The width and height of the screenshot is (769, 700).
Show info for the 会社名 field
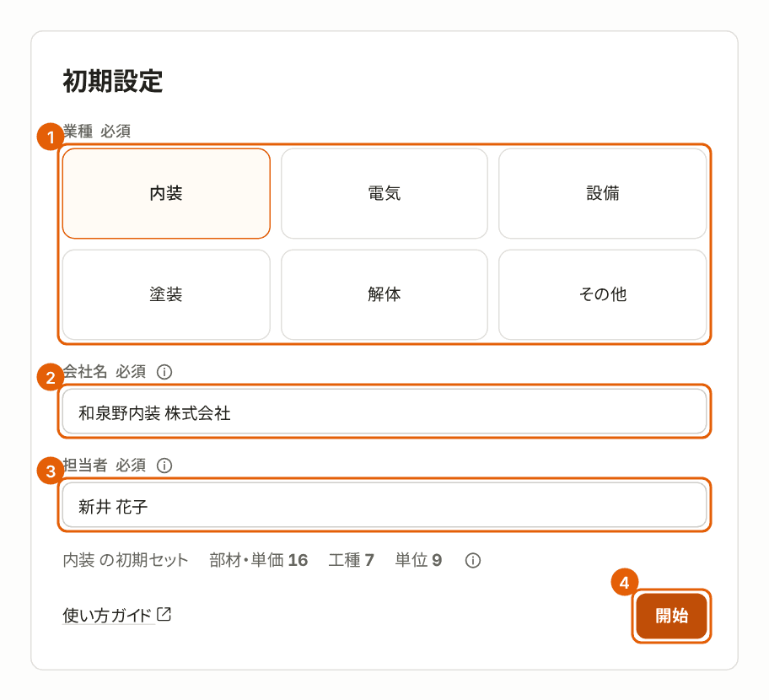pos(164,372)
